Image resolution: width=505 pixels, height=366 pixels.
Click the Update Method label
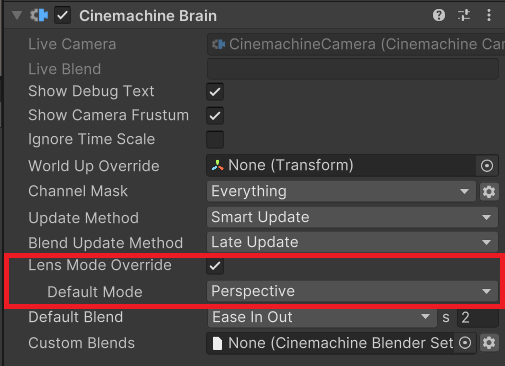(83, 218)
